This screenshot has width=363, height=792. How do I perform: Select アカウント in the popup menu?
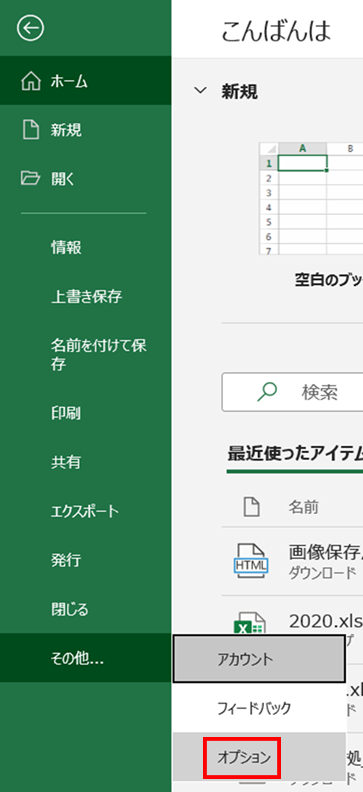(x=259, y=659)
